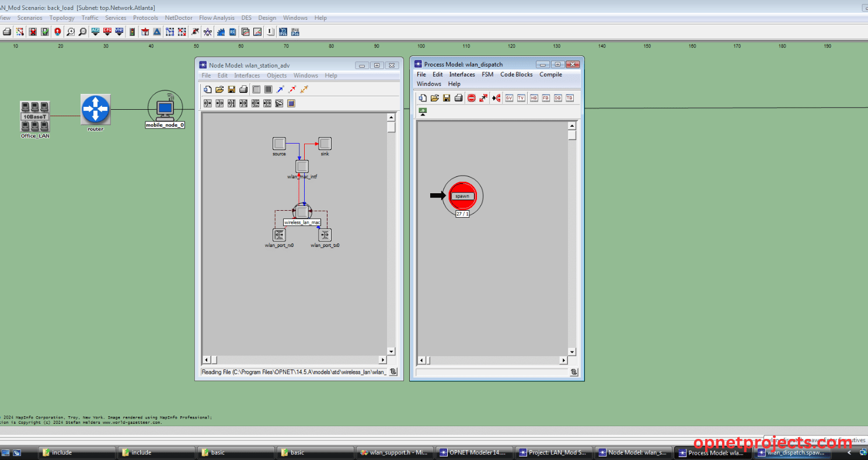Select the sink module in Node Model

(x=325, y=144)
